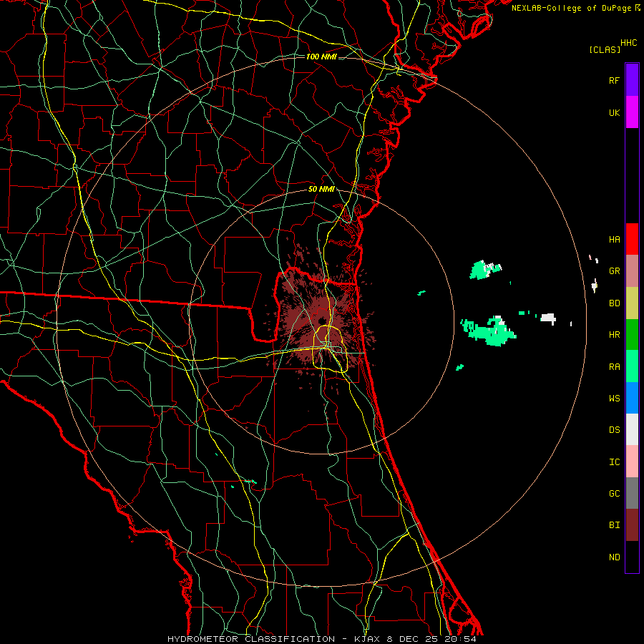
Task: Click 'NEXLAB-College of DuPage' text
Action: tap(571, 8)
